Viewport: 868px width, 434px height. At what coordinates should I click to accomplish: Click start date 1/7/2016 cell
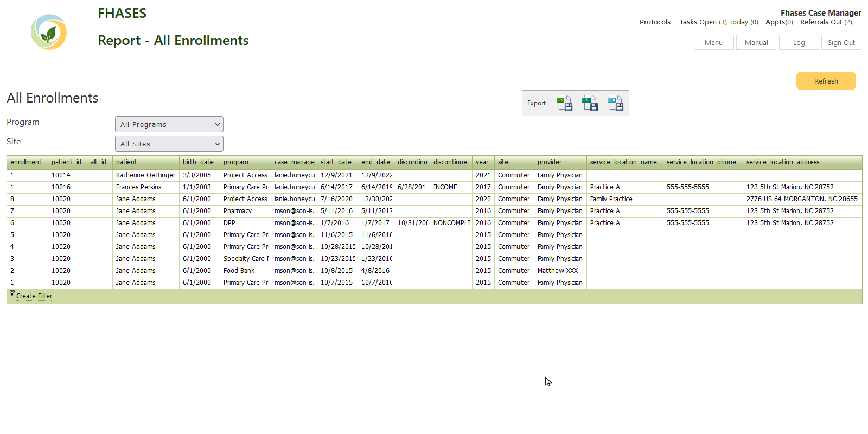coord(337,223)
